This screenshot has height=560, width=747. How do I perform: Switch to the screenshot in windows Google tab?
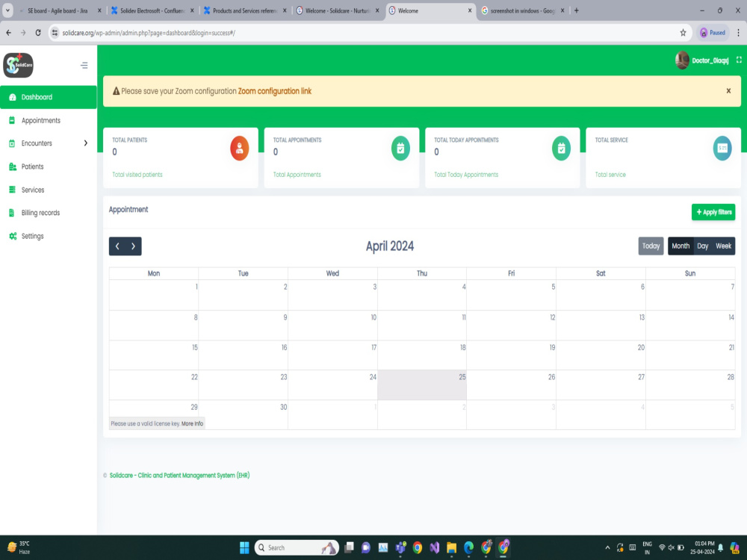[522, 10]
